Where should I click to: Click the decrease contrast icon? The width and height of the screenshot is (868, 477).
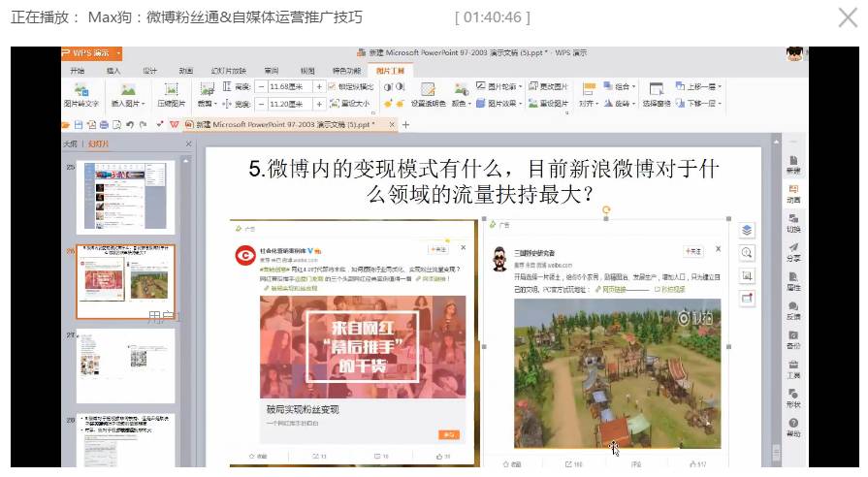pyautogui.click(x=400, y=87)
